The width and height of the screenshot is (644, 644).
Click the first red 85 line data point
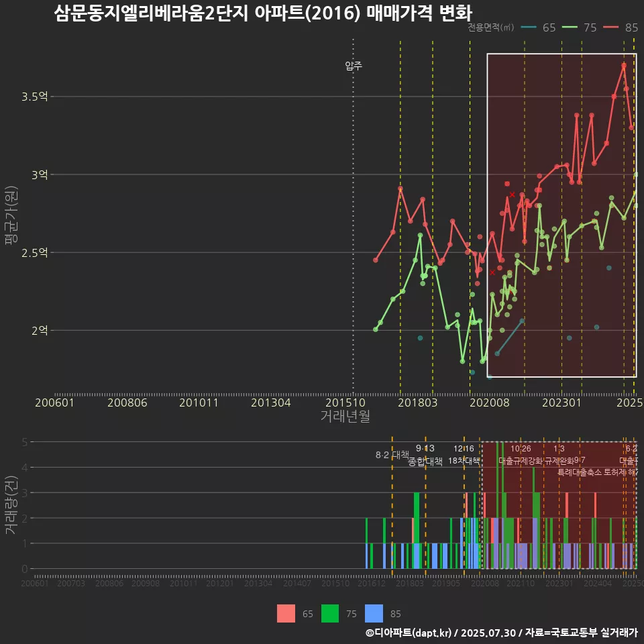click(376, 260)
